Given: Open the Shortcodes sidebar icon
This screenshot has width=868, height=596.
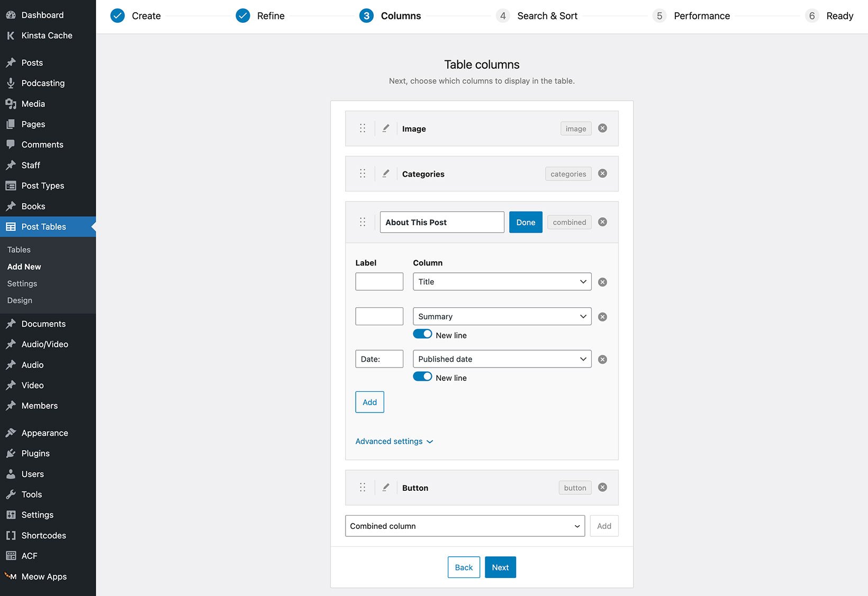Looking at the screenshot, I should click(x=11, y=535).
